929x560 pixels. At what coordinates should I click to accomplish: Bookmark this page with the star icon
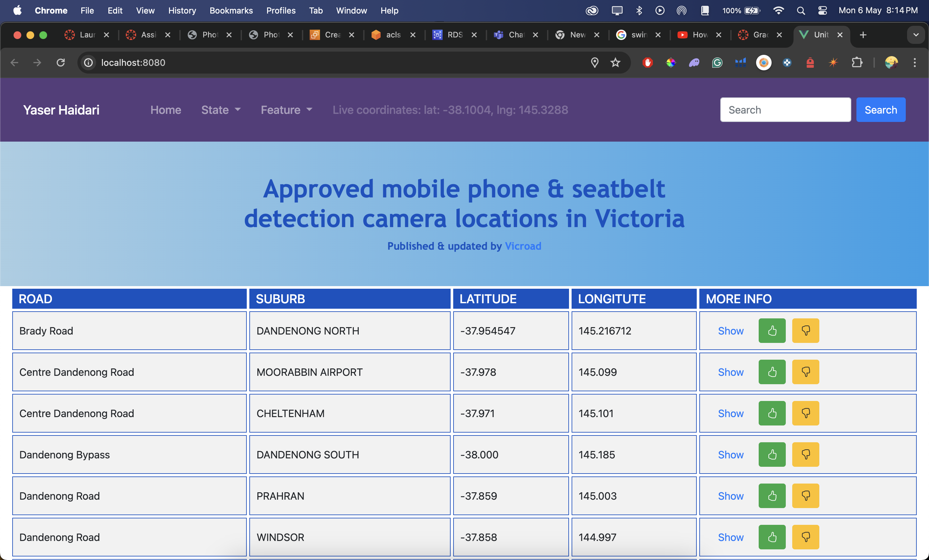[615, 62]
